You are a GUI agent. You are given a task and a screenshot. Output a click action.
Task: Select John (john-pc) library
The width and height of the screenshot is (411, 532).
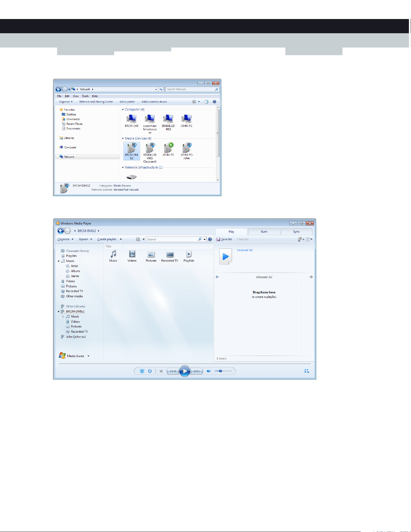coord(73,337)
